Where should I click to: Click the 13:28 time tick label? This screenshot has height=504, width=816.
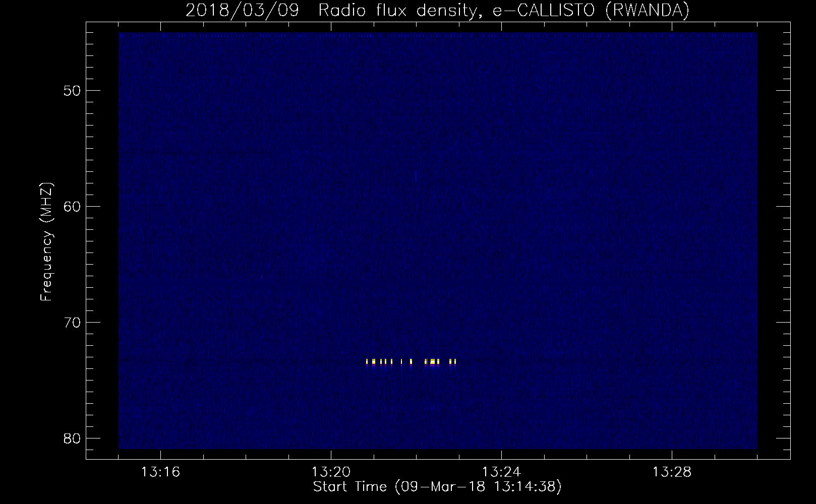coord(672,472)
